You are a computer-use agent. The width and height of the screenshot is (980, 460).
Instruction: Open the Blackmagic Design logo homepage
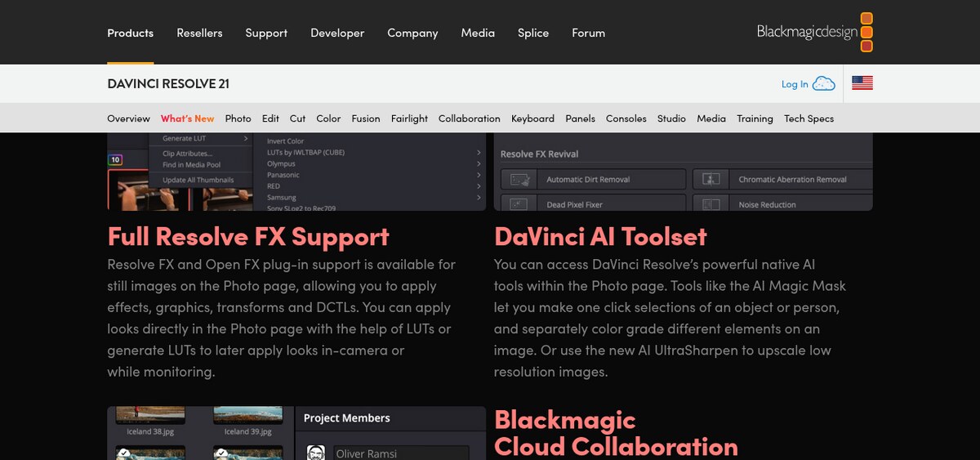pyautogui.click(x=815, y=32)
